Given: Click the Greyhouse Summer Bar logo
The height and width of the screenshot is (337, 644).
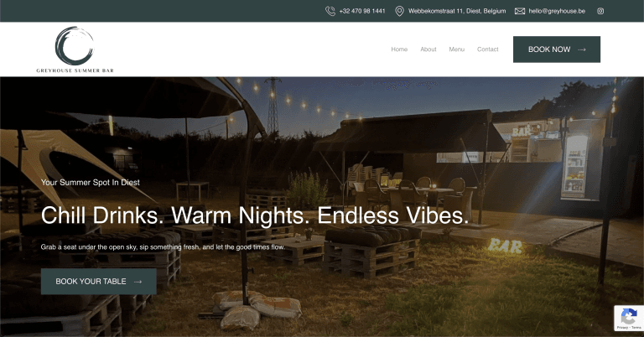Looking at the screenshot, I should coord(75,49).
